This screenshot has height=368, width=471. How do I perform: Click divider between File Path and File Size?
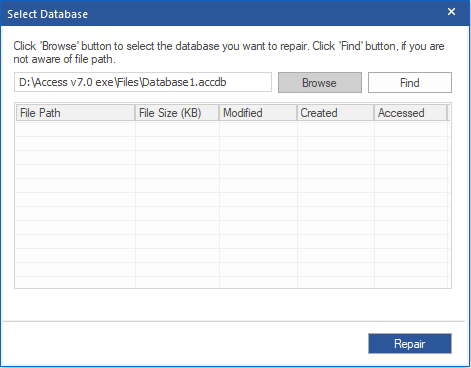pyautogui.click(x=135, y=113)
